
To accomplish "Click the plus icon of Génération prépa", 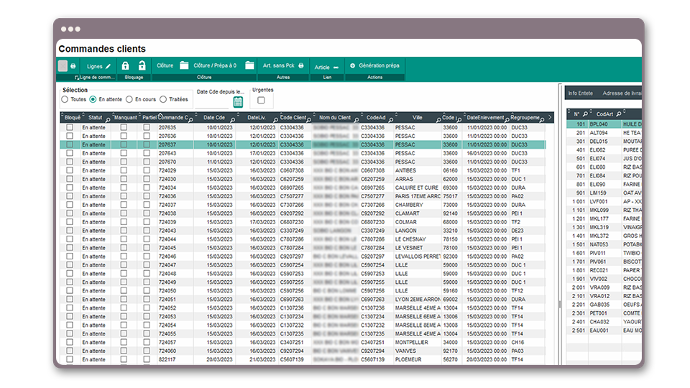I will pyautogui.click(x=352, y=66).
